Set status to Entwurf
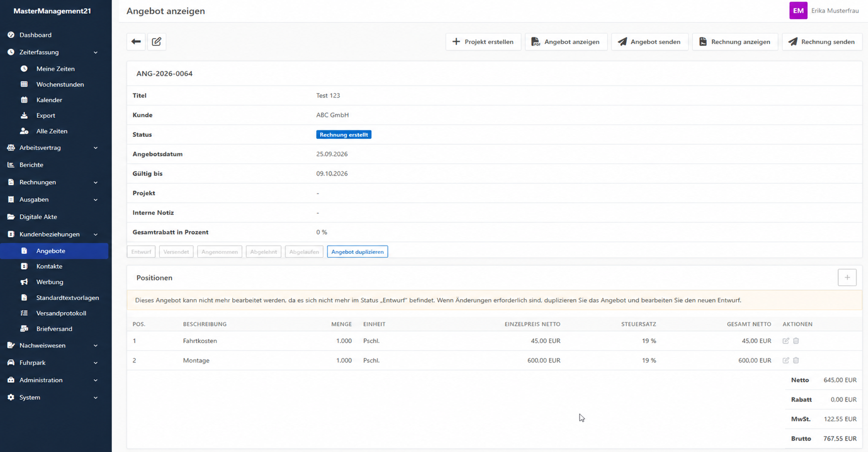 [141, 252]
